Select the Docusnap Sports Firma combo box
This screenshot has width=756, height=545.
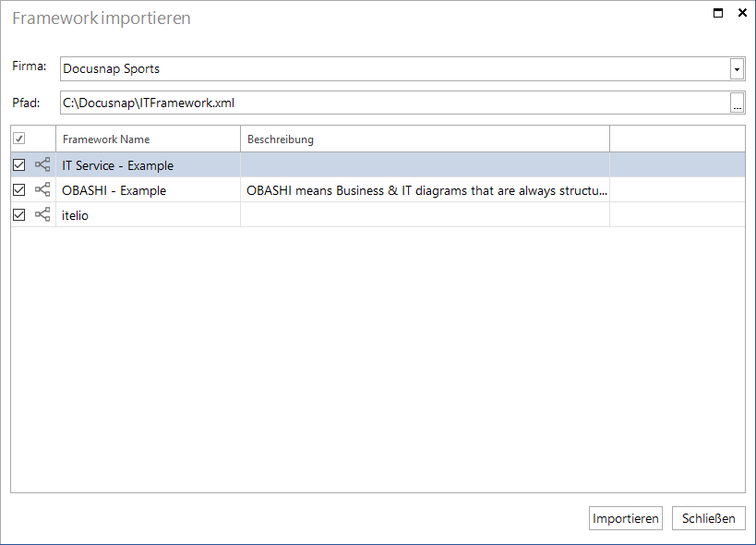402,69
